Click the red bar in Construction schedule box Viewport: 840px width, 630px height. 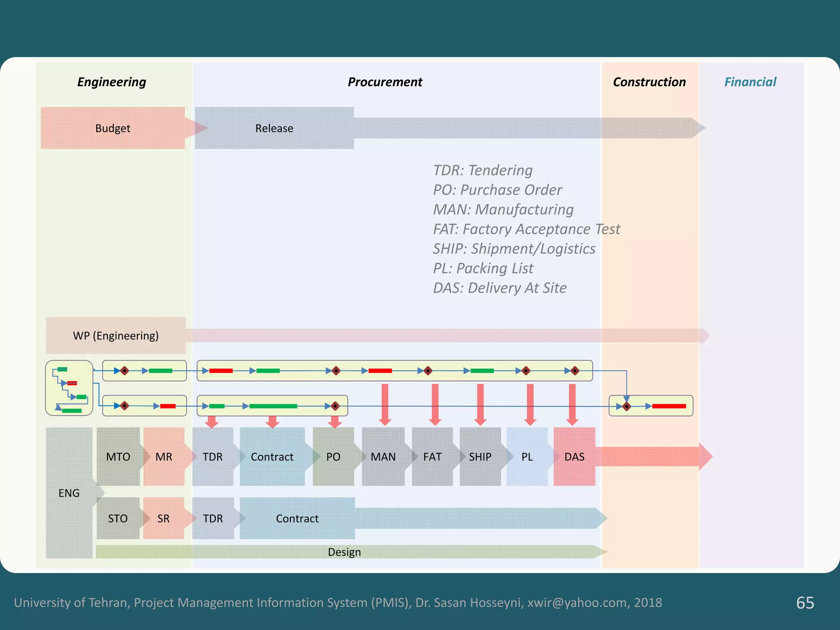tap(669, 406)
